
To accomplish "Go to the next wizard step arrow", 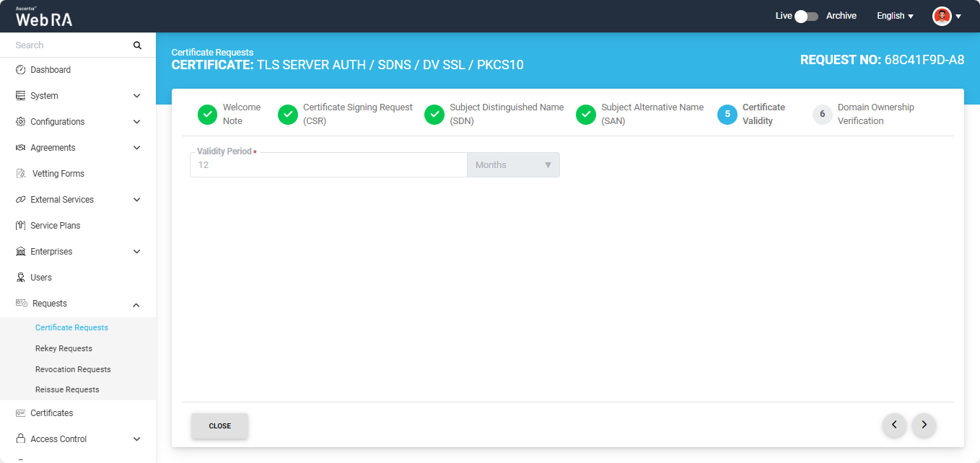I will coord(924,425).
